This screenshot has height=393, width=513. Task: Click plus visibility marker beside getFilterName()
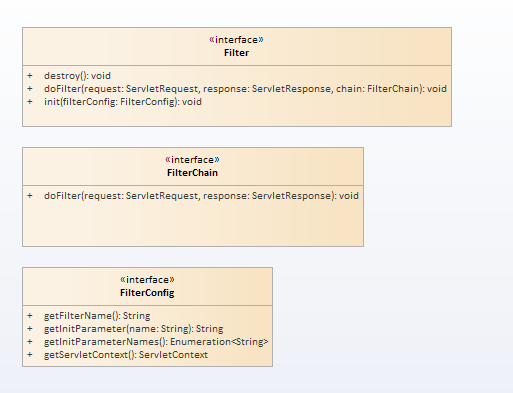tap(30, 316)
